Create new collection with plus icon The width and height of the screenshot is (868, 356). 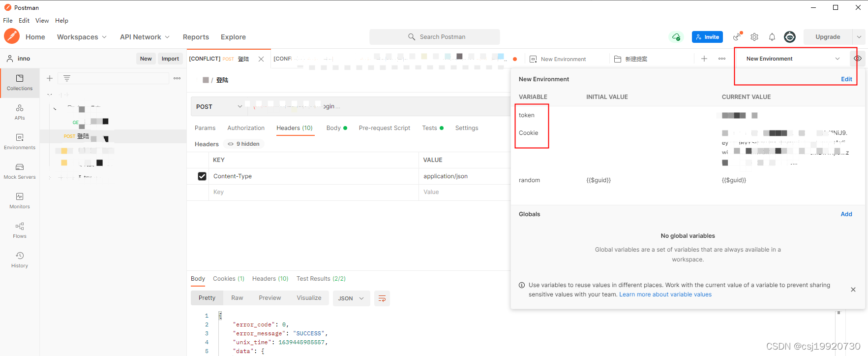click(x=50, y=78)
